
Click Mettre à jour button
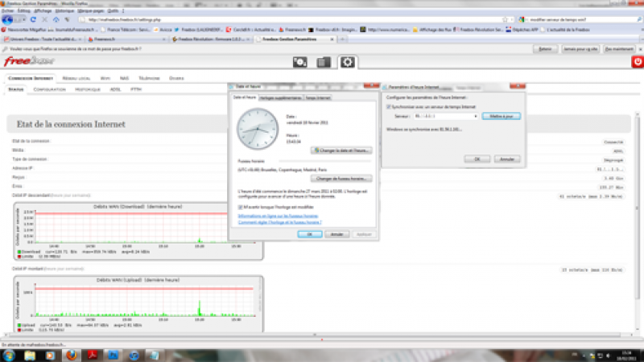click(502, 117)
